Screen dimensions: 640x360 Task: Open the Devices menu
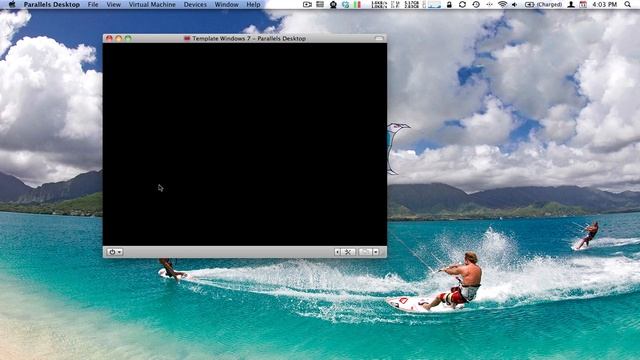point(195,4)
